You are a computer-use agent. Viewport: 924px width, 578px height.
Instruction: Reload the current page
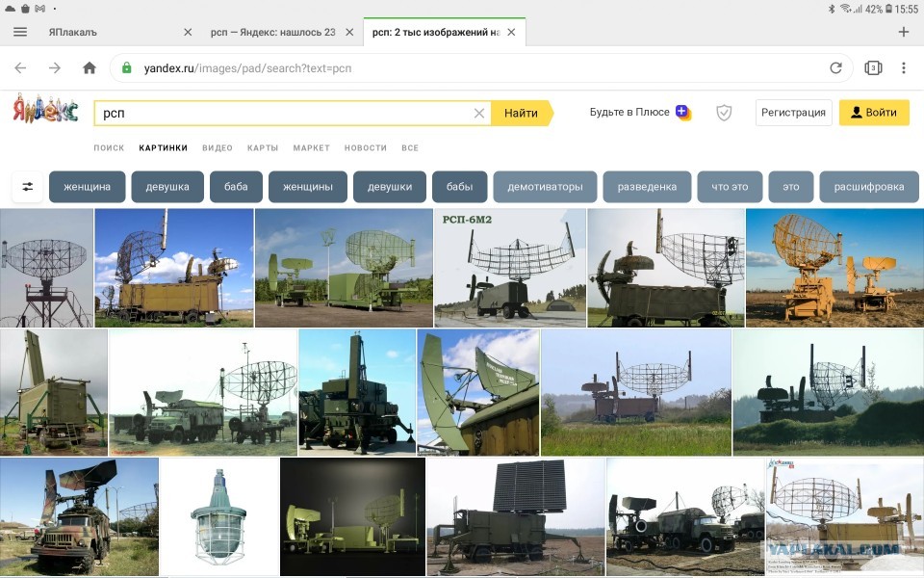[x=835, y=67]
